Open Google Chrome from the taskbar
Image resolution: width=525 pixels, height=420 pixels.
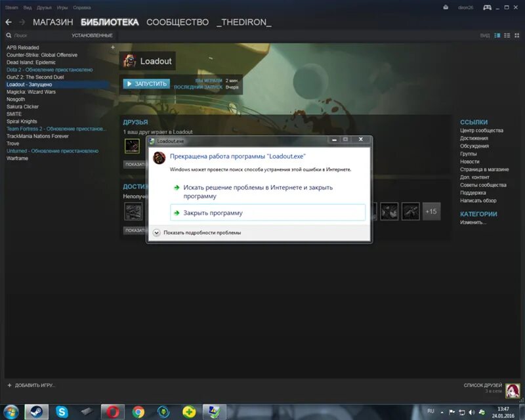pos(138,411)
